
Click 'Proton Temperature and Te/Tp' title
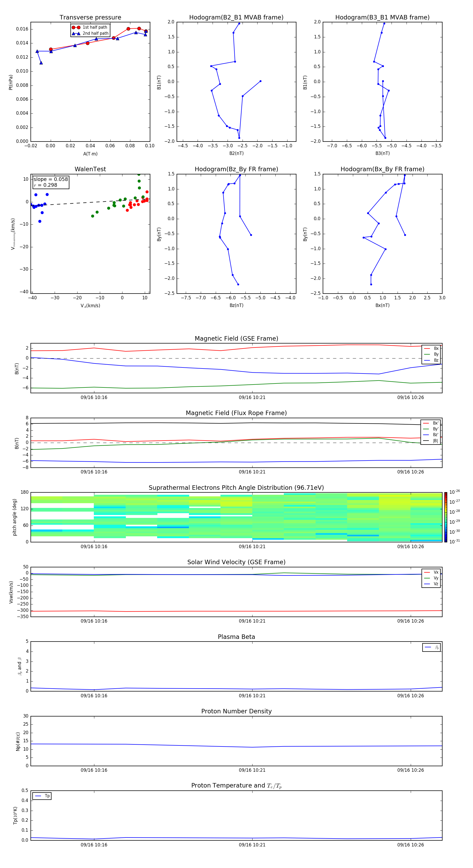coord(236,785)
